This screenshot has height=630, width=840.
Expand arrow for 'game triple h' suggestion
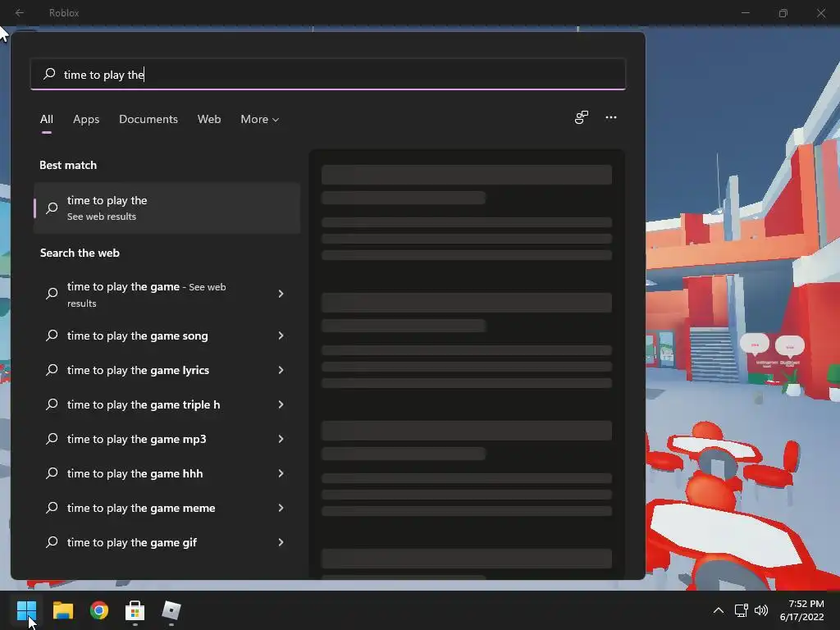click(281, 404)
